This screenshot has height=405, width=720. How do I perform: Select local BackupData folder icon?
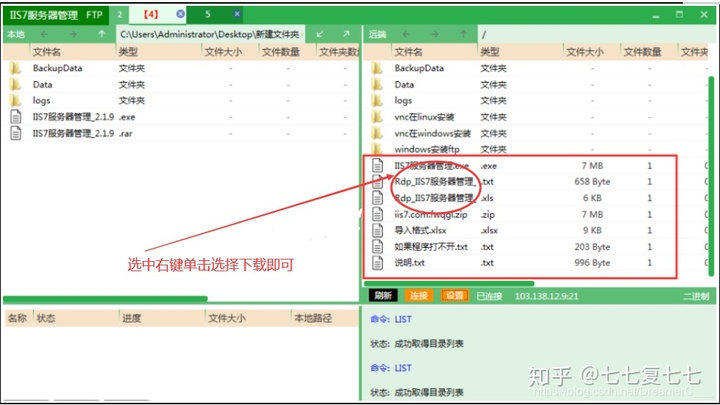coord(15,68)
